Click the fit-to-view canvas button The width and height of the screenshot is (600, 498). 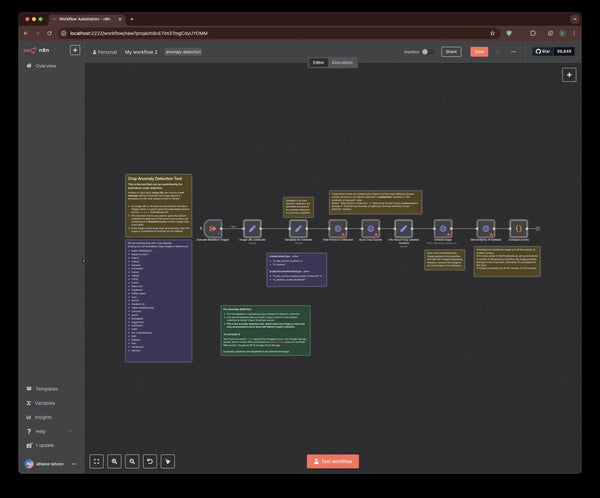point(96,461)
